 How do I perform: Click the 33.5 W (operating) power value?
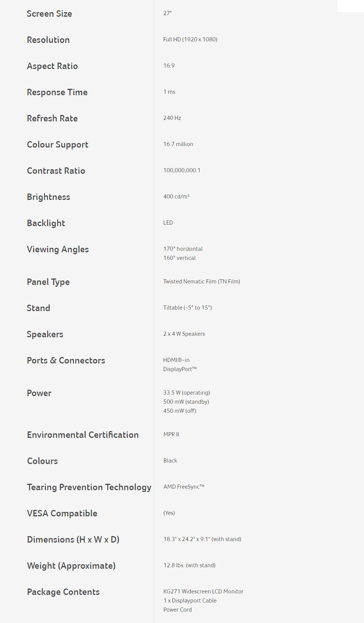click(x=187, y=393)
